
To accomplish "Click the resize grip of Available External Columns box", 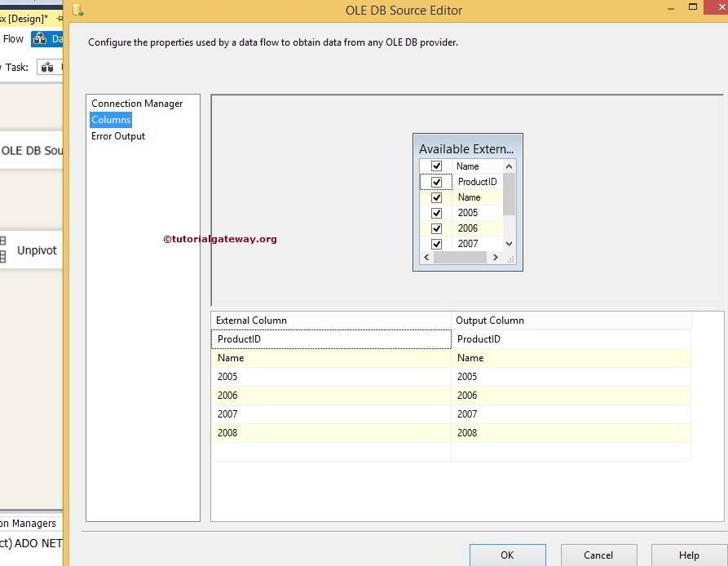I will tap(510, 259).
